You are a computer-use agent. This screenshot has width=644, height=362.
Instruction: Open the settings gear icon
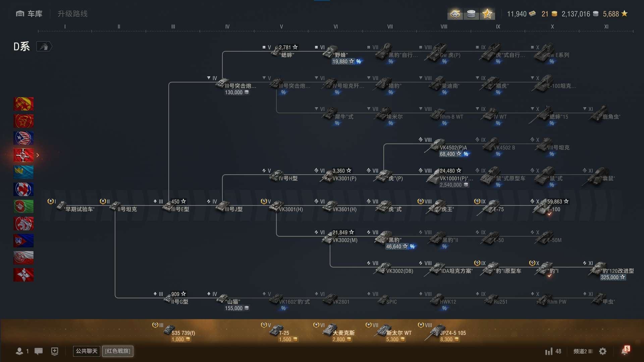coord(603,351)
